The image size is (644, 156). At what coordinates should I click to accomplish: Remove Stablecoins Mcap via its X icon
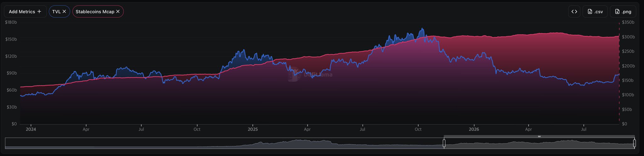click(x=118, y=11)
